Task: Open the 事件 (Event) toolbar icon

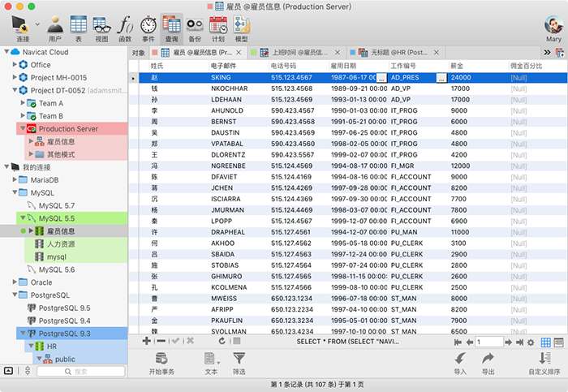Action: (x=148, y=29)
